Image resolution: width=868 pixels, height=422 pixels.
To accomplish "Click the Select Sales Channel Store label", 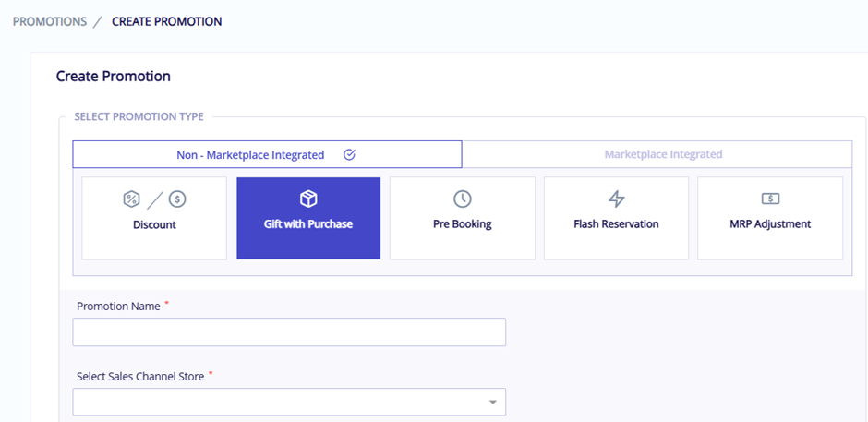I will coord(140,376).
